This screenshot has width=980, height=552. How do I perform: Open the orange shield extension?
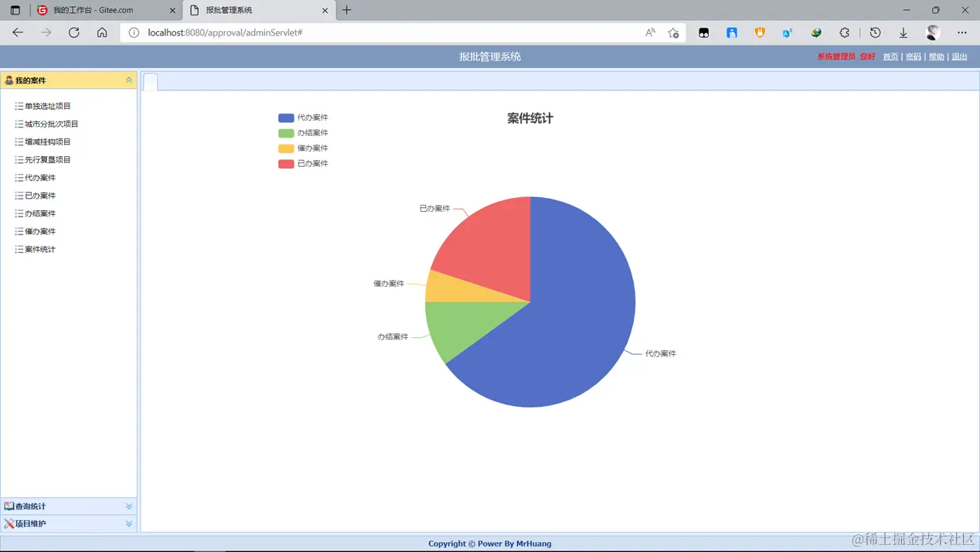click(760, 32)
